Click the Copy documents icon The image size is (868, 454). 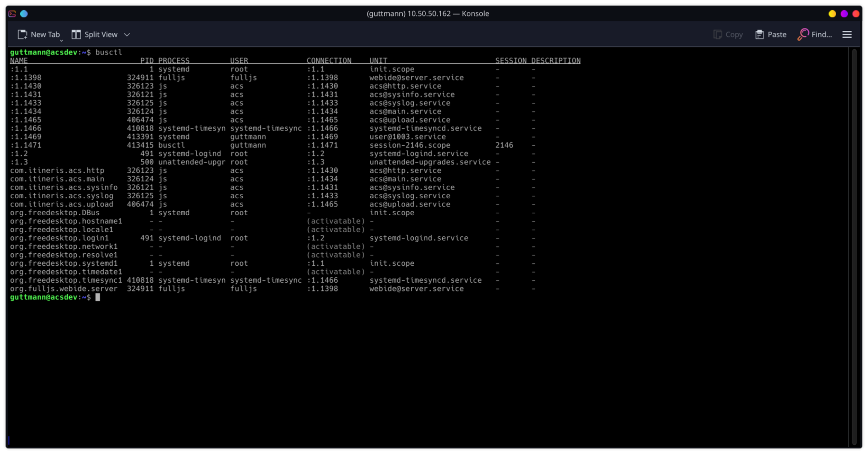[x=718, y=34]
